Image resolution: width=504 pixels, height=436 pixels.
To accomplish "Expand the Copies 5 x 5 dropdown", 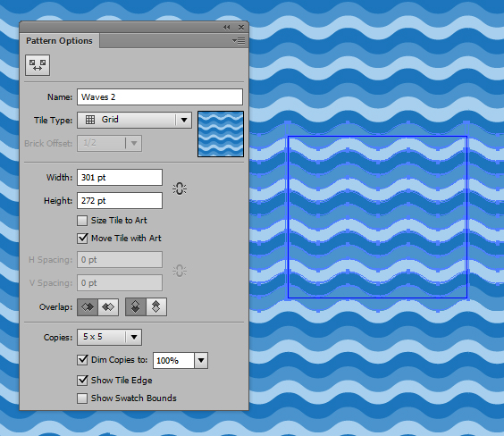I will tap(109, 338).
